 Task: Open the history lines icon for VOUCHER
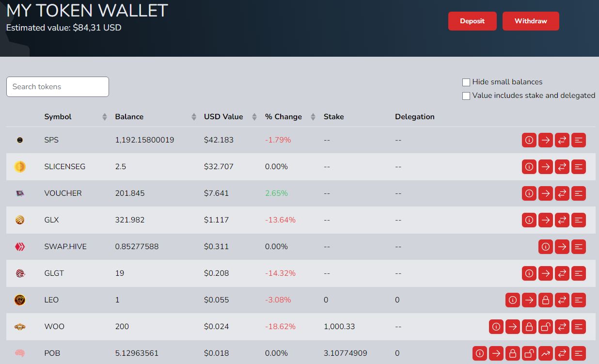click(579, 193)
